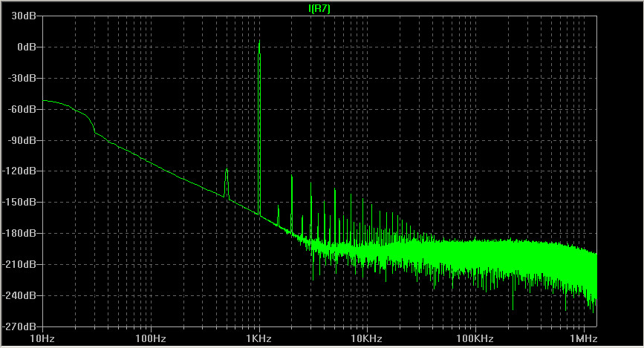Click the 100KHz frequency axis label
Image resolution: width=644 pixels, height=348 pixels.
(475, 339)
